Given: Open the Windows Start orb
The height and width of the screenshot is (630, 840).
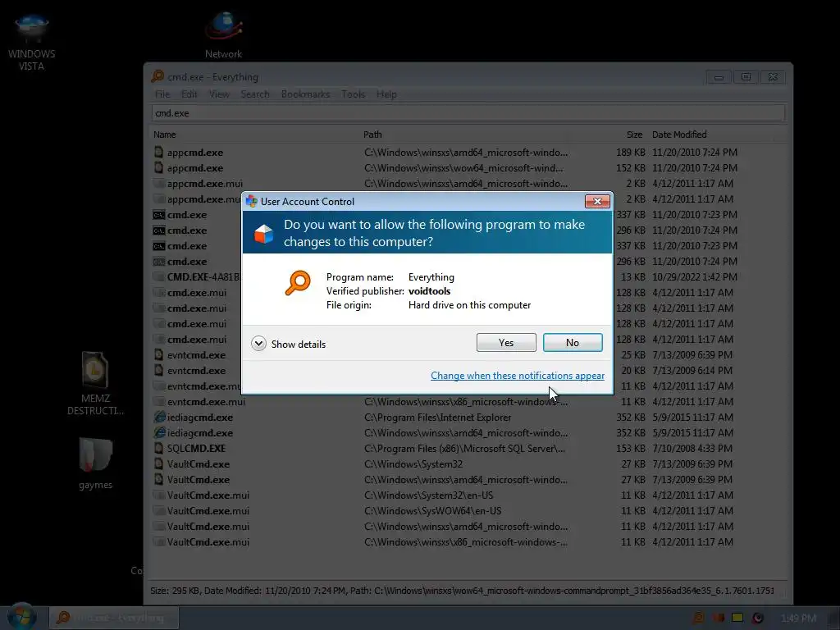Looking at the screenshot, I should coord(21,617).
